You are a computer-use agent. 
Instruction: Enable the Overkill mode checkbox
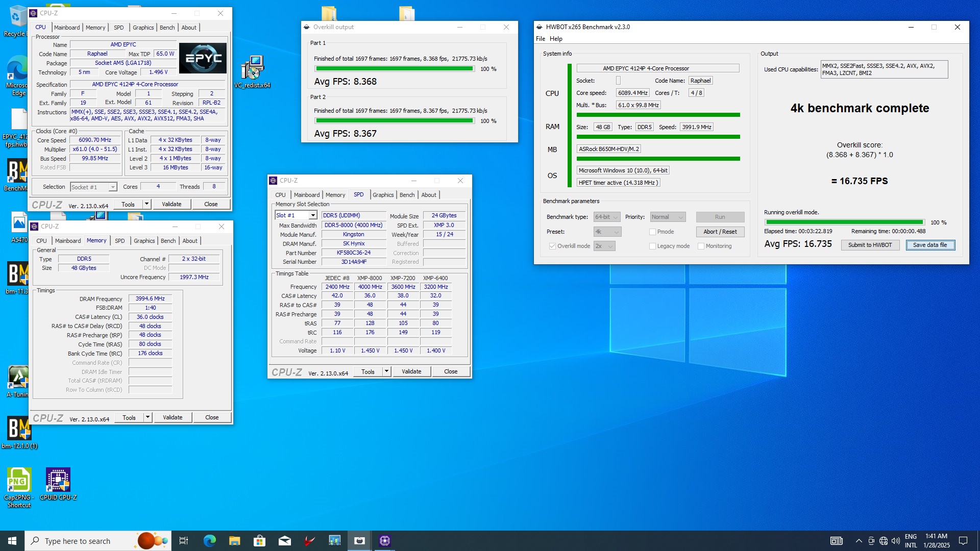[x=552, y=246]
